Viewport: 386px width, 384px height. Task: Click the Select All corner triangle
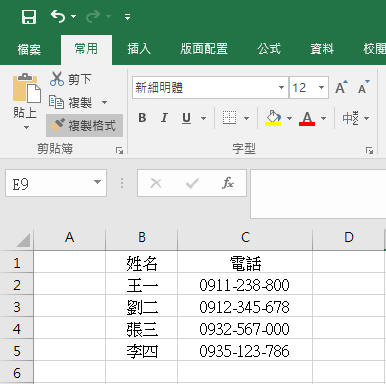[x=23, y=240]
